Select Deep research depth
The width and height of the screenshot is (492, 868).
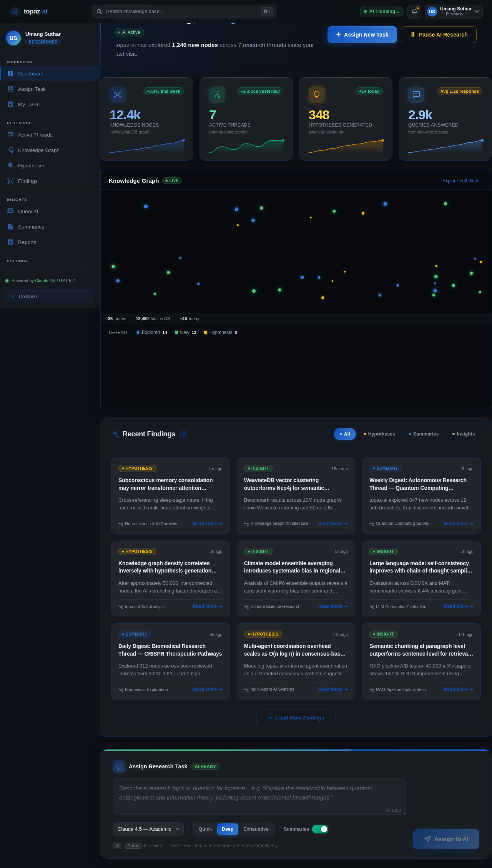(x=228, y=829)
